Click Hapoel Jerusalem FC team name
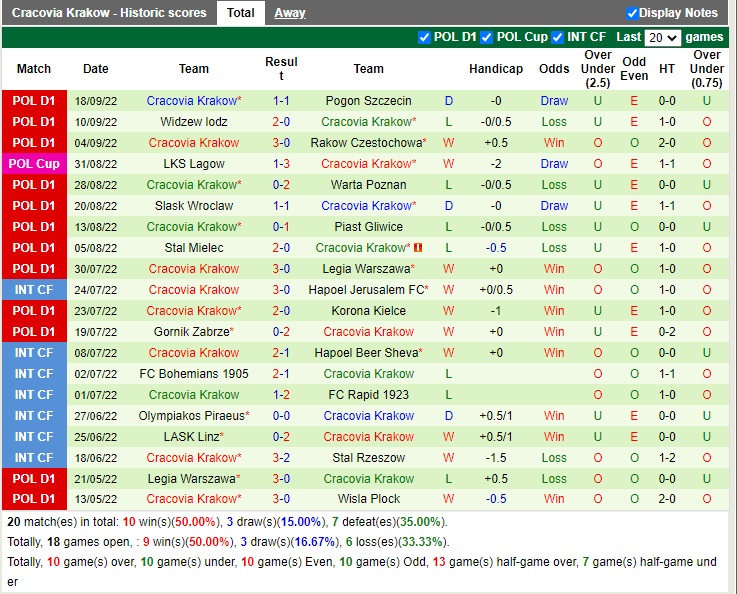Image resolution: width=737 pixels, height=594 pixels. pos(368,289)
